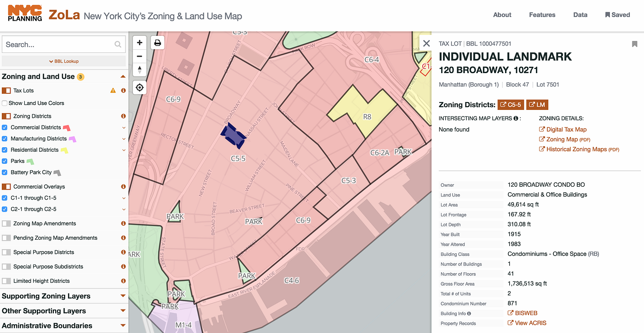Click the Building Info help icon
This screenshot has height=333, width=644.
(469, 314)
